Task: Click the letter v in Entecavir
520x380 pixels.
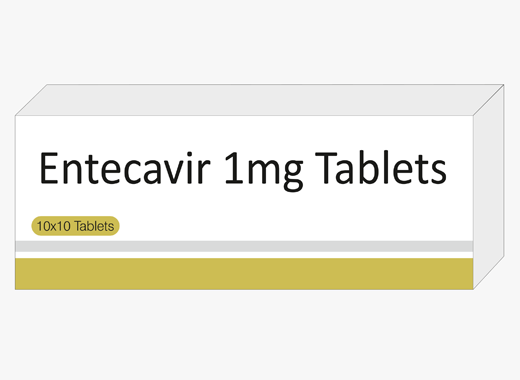Action: pyautogui.click(x=174, y=173)
